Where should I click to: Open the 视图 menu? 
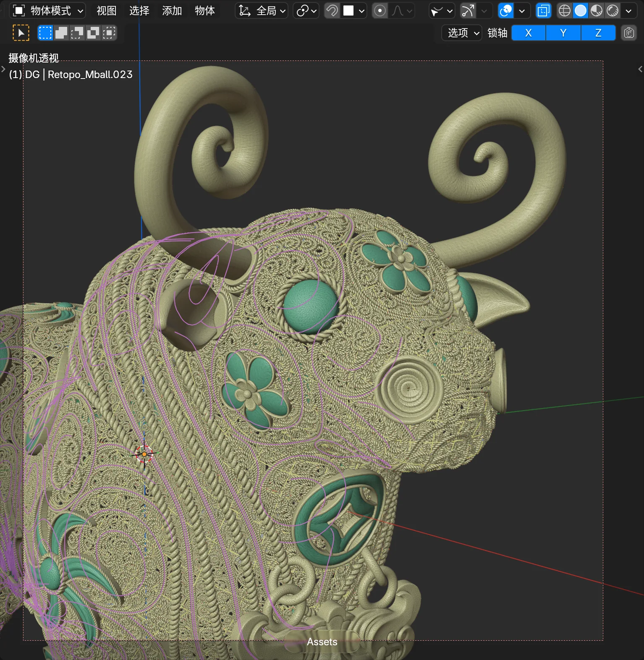[106, 10]
